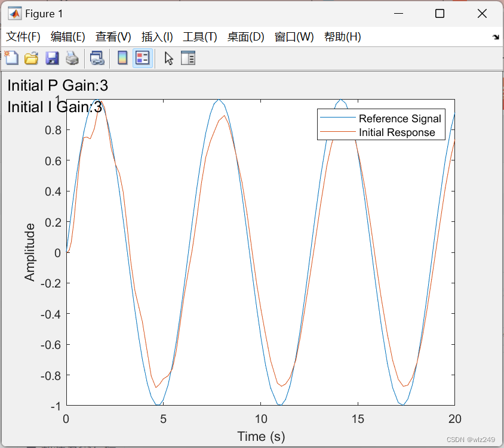Image resolution: width=504 pixels, height=448 pixels.
Task: Click the x-axis tick label 15
Action: pyautogui.click(x=358, y=419)
